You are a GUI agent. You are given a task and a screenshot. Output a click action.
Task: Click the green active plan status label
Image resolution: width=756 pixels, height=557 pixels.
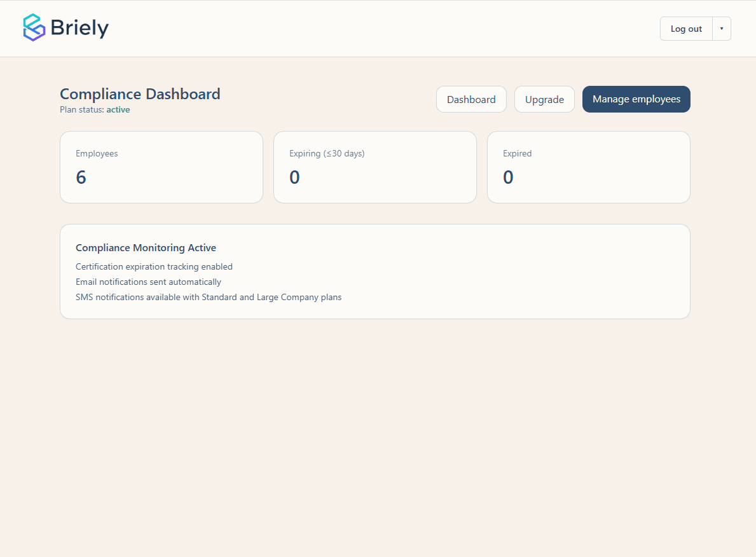point(118,109)
